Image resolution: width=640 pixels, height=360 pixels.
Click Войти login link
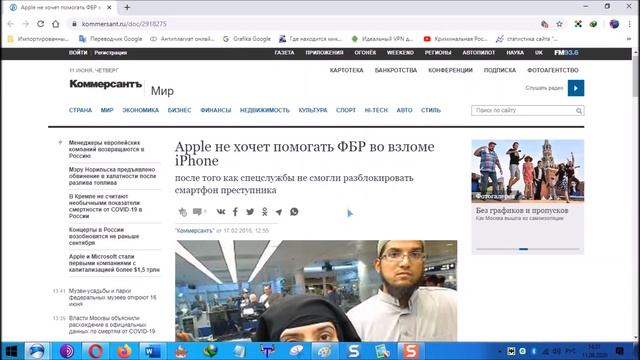78,53
